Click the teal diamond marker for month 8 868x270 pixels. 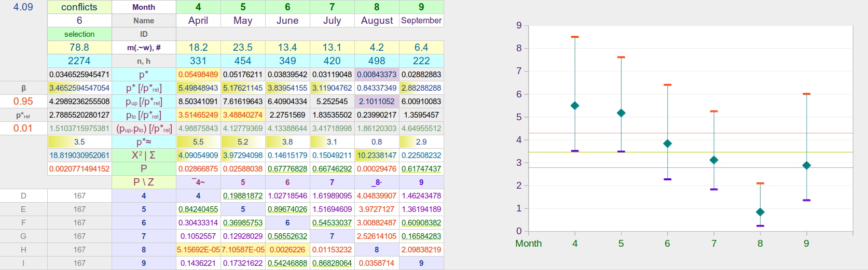tap(760, 212)
